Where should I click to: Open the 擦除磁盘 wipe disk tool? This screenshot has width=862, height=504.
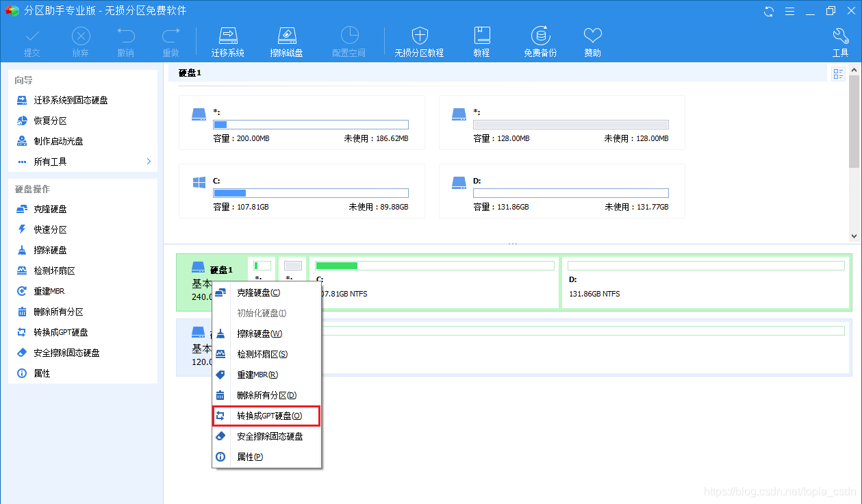pyautogui.click(x=287, y=42)
